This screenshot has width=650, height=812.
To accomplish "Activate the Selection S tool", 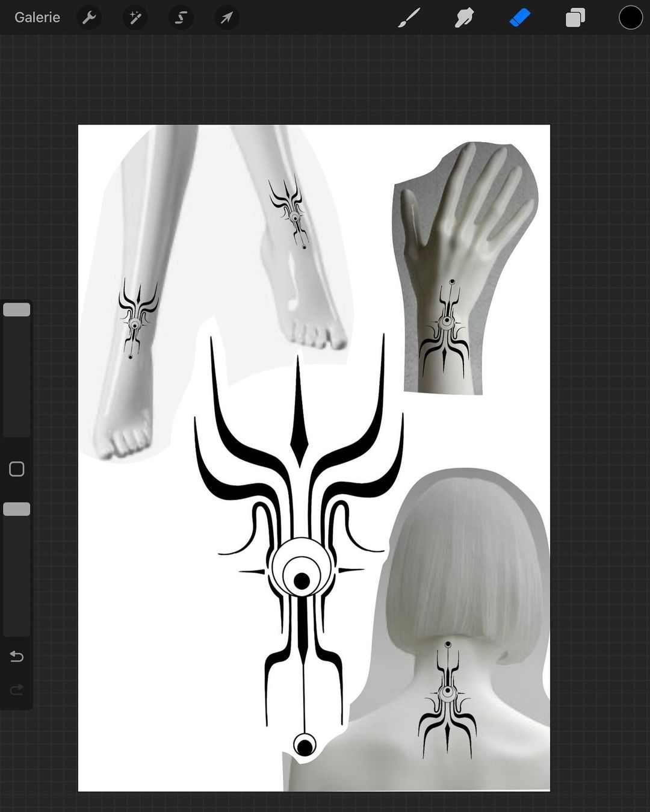I will tap(181, 18).
